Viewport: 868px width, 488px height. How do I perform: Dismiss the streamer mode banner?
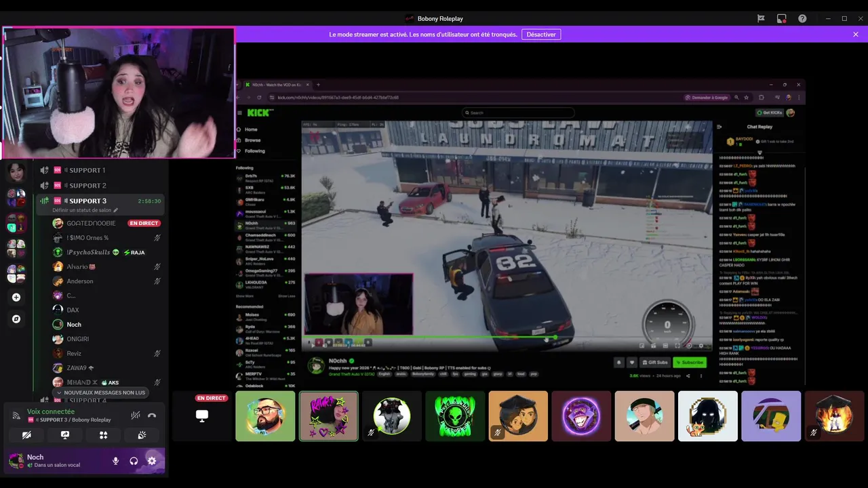click(x=856, y=35)
